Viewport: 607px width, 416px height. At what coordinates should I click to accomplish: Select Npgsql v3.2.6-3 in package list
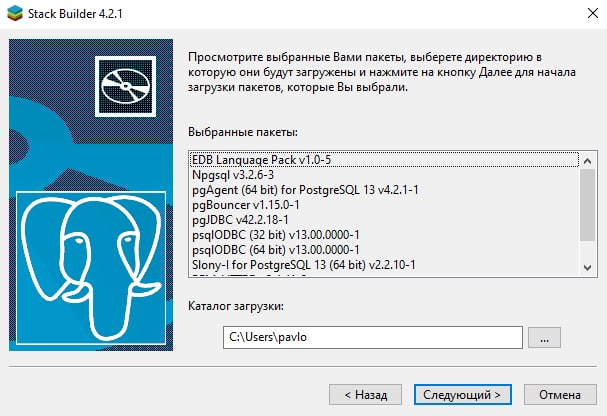click(384, 175)
